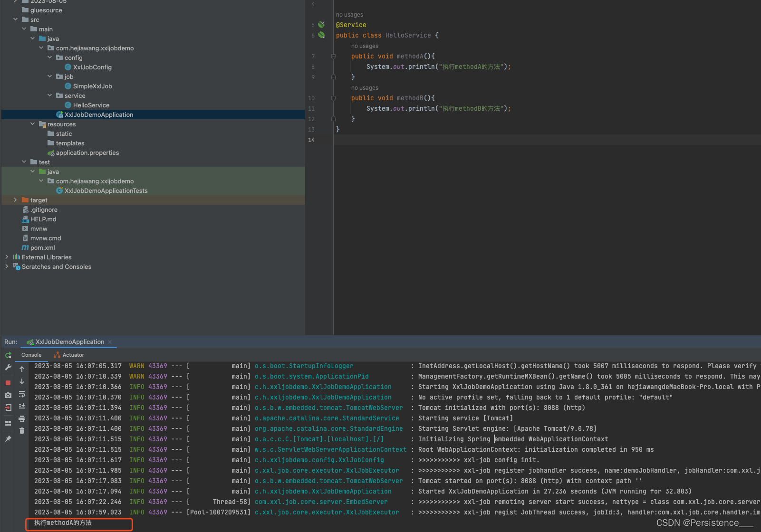761x532 pixels.
Task: Collapse the main folder
Action: point(24,29)
